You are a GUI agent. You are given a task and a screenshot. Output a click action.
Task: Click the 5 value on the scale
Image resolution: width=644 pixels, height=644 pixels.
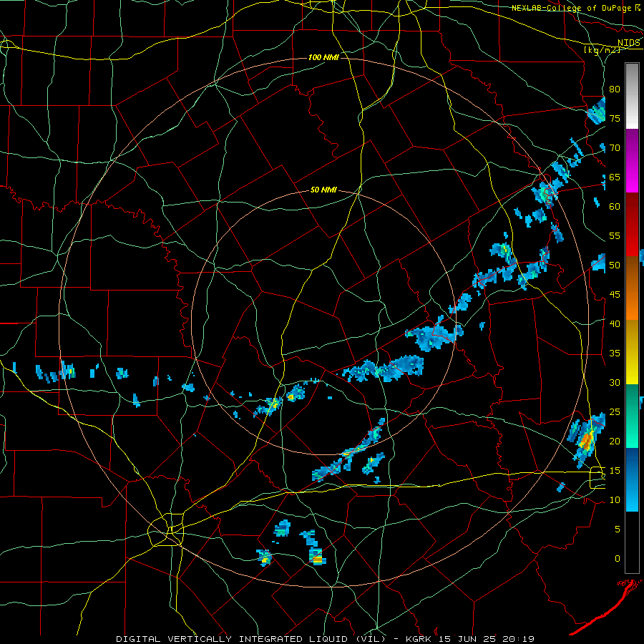point(618,530)
